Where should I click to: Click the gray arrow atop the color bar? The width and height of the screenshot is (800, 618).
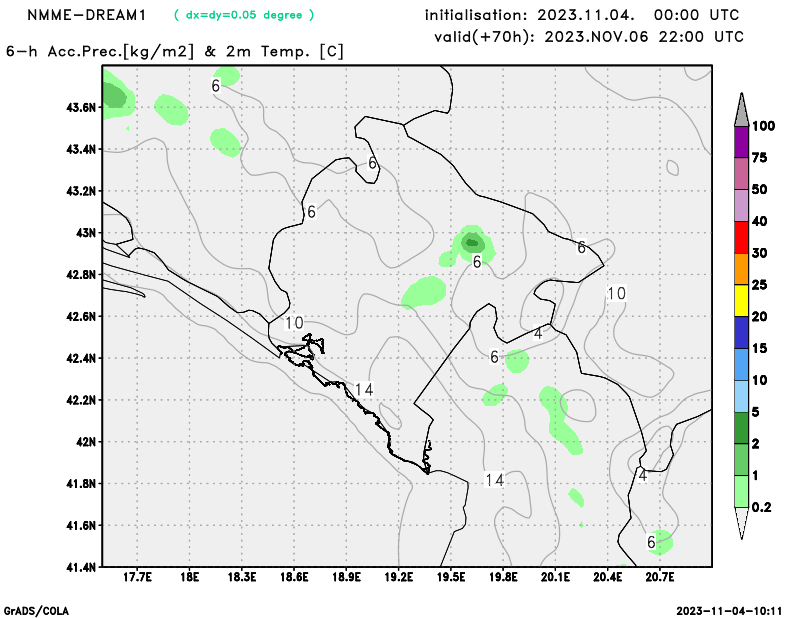pos(741,110)
